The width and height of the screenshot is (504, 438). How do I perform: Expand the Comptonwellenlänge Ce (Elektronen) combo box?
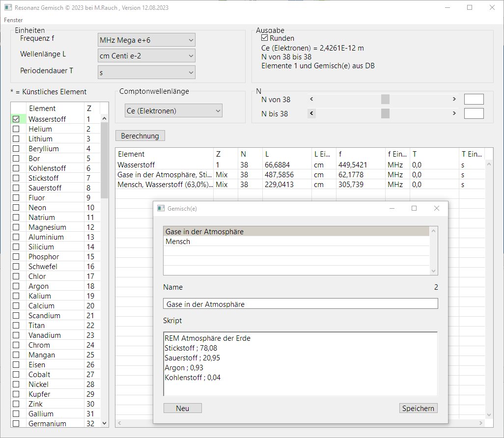(x=173, y=111)
